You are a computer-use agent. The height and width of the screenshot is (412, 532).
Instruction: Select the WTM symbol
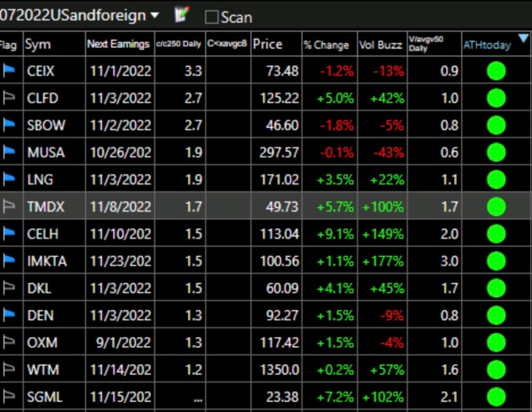[43, 370]
